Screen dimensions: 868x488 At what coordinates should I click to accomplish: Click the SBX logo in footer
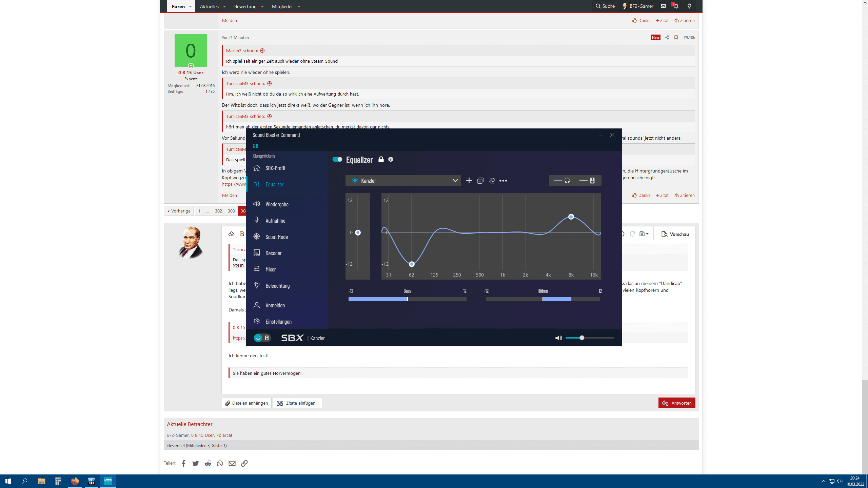coord(292,338)
